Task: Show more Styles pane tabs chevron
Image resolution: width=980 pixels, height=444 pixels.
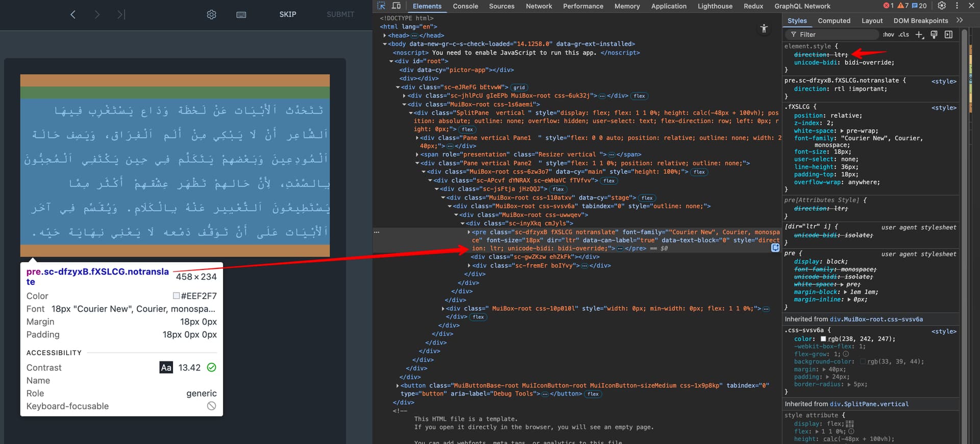Action: [960, 20]
